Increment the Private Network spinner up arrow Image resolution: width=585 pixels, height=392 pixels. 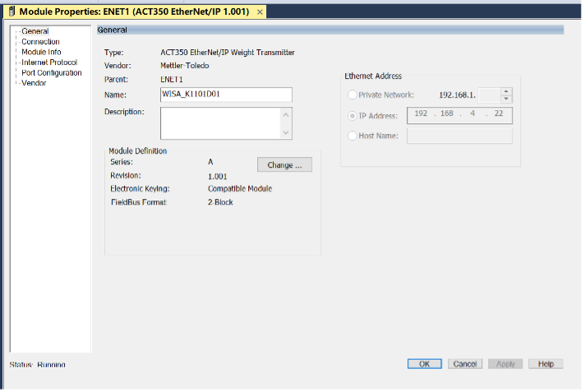pos(506,91)
